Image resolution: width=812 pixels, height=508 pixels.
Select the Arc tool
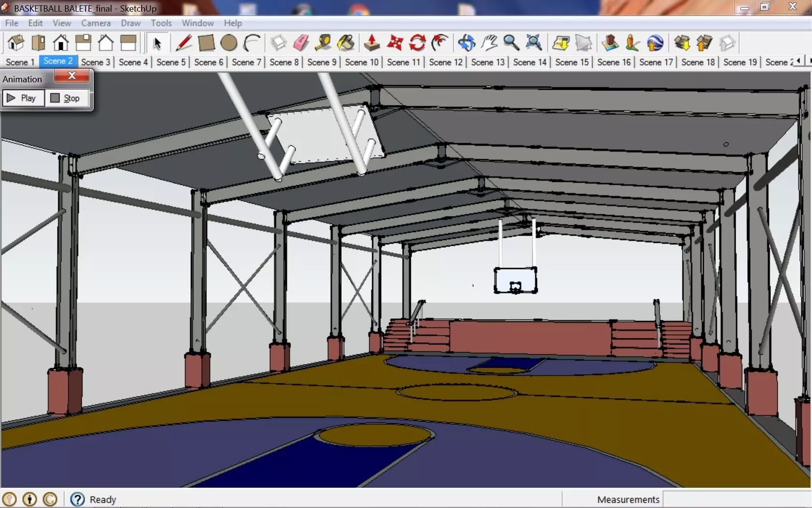tap(251, 43)
